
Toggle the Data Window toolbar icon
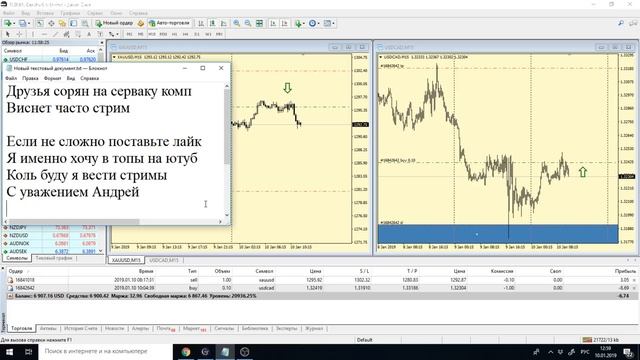51,23
